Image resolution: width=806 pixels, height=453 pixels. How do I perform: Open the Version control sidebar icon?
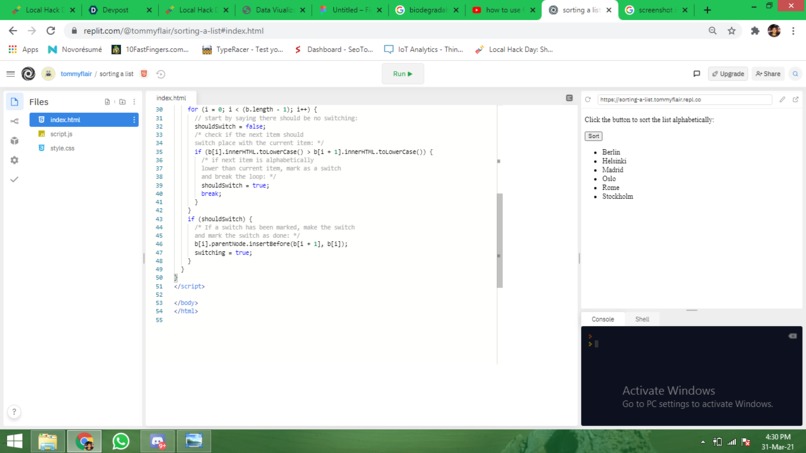(x=14, y=121)
